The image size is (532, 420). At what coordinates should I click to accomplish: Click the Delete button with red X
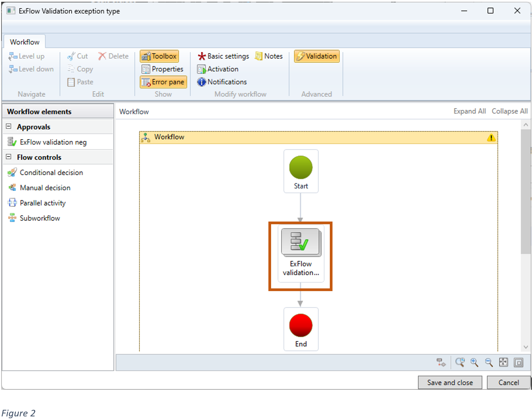(x=114, y=56)
